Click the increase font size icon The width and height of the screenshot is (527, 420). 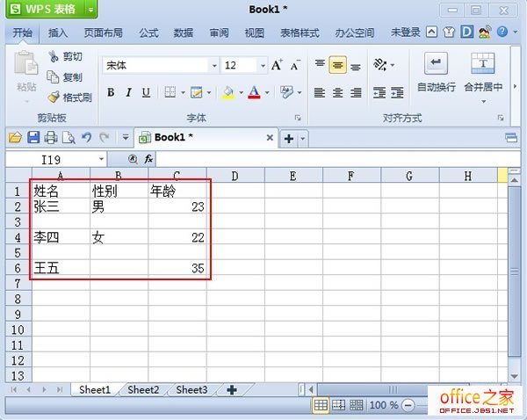click(277, 65)
